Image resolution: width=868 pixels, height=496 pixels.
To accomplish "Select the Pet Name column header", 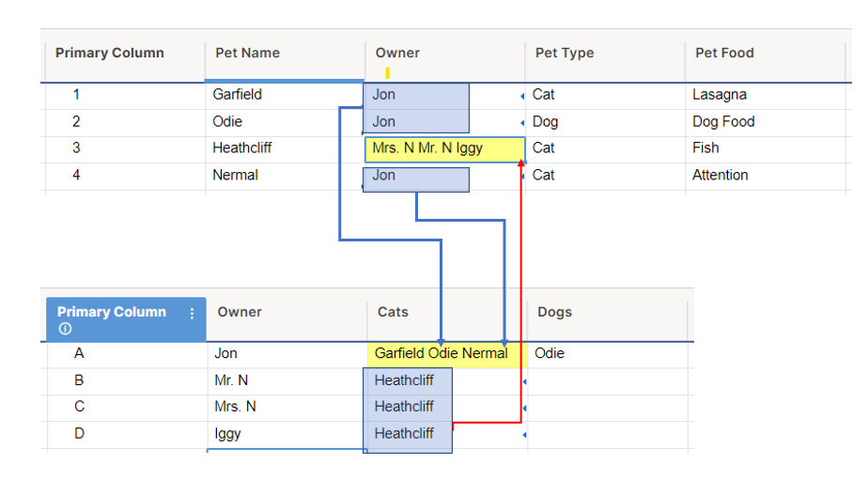I will pos(285,54).
